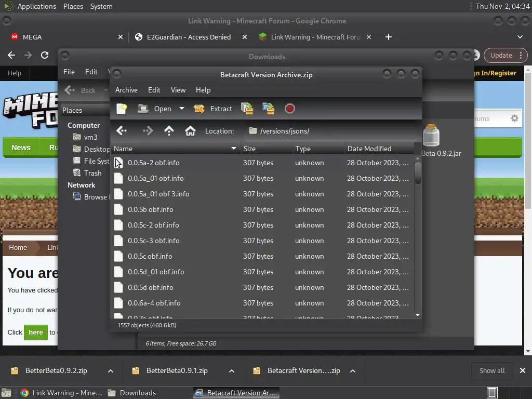Select vm3 in Places sidebar
Screen dimensions: 532x399
[x=90, y=137]
